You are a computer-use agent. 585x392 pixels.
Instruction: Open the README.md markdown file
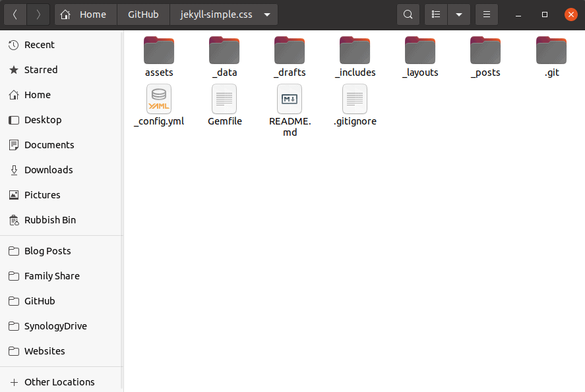click(289, 105)
